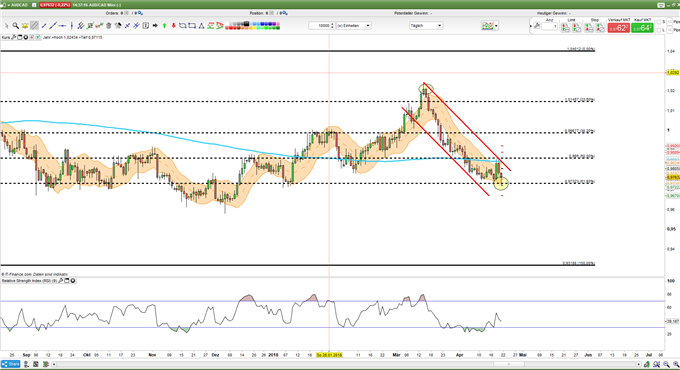The image size is (680, 370).
Task: Close the RSI indicator panel
Action: [73, 281]
